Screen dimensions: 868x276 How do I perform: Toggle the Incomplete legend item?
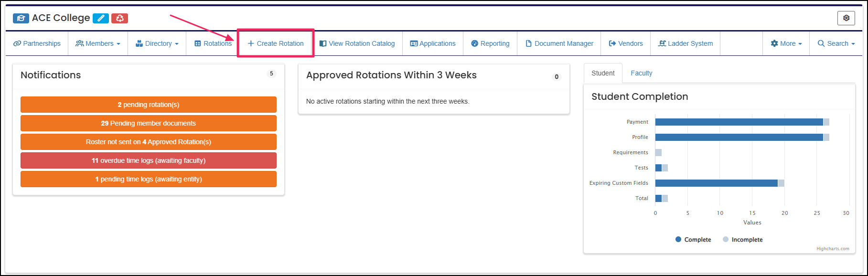tap(742, 240)
